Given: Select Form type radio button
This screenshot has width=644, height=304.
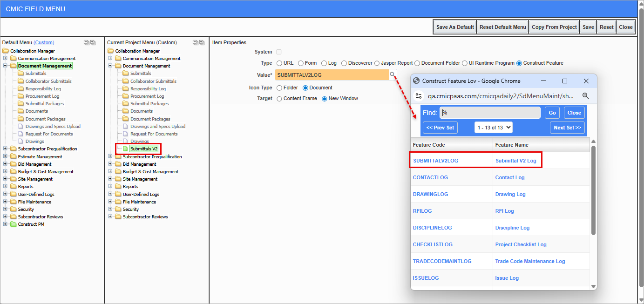Looking at the screenshot, I should point(301,63).
